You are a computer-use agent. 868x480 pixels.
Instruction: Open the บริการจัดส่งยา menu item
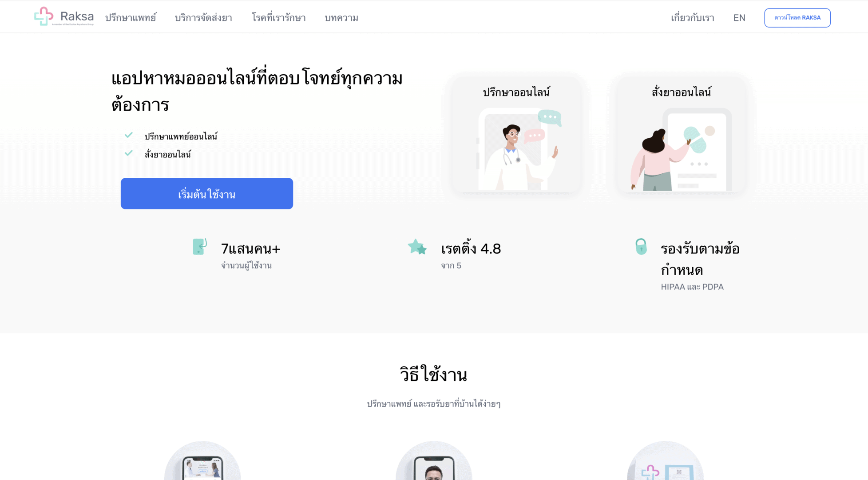[203, 18]
